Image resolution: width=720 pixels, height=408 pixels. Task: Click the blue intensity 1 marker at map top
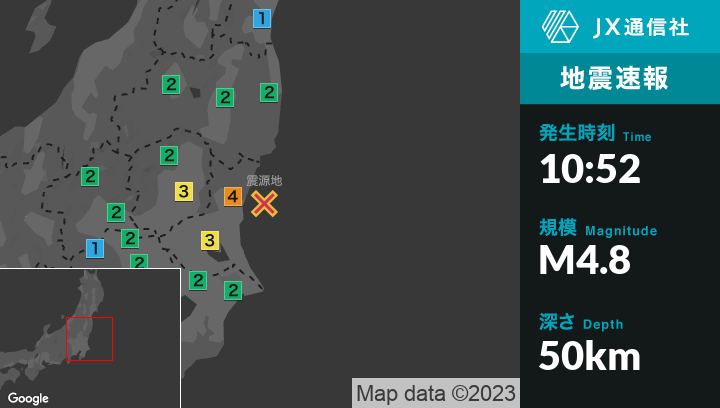262,18
